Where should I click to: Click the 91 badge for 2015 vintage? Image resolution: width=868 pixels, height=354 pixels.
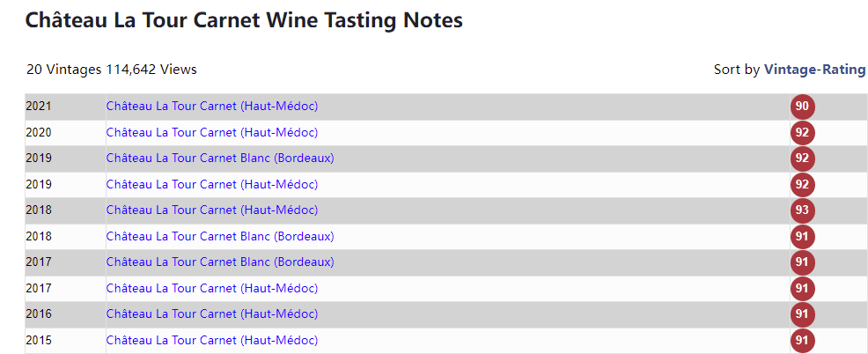(802, 340)
